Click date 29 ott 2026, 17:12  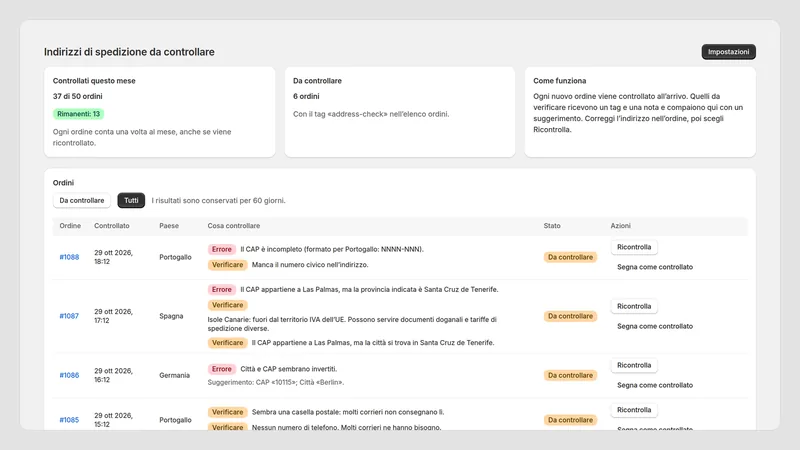[x=113, y=316]
